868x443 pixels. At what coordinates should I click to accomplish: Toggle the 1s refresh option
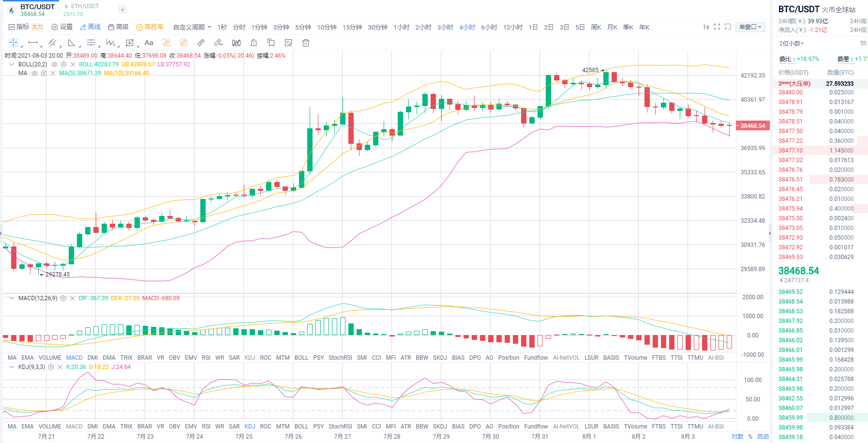[x=706, y=27]
